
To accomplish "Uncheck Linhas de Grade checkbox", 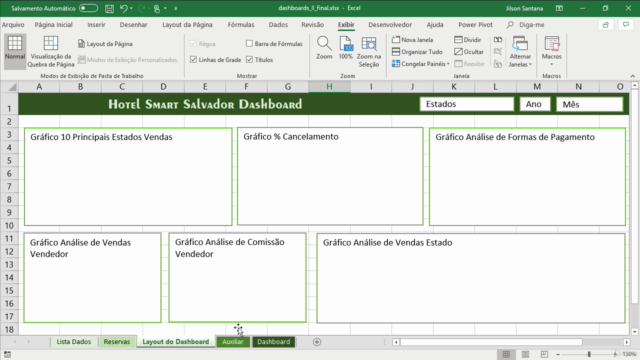I will coord(193,60).
